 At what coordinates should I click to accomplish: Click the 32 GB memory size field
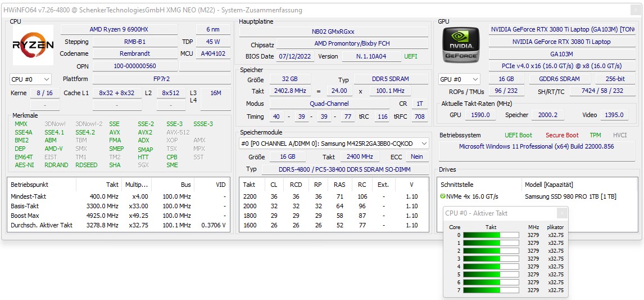[290, 79]
